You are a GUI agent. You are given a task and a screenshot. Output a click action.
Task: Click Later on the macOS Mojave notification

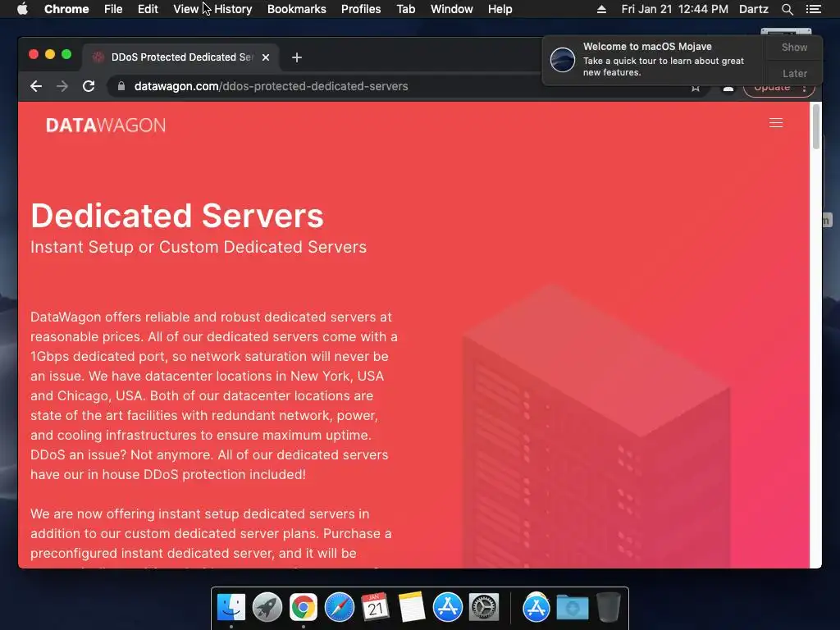[x=794, y=73]
